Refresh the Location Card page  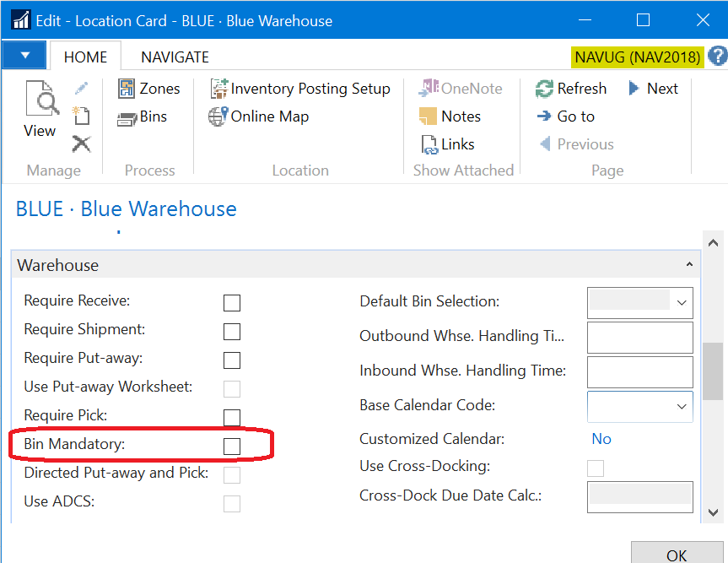(x=571, y=89)
